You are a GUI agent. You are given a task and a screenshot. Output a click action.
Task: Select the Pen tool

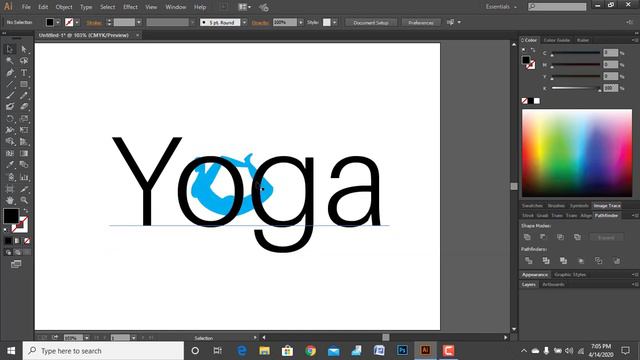coord(10,73)
